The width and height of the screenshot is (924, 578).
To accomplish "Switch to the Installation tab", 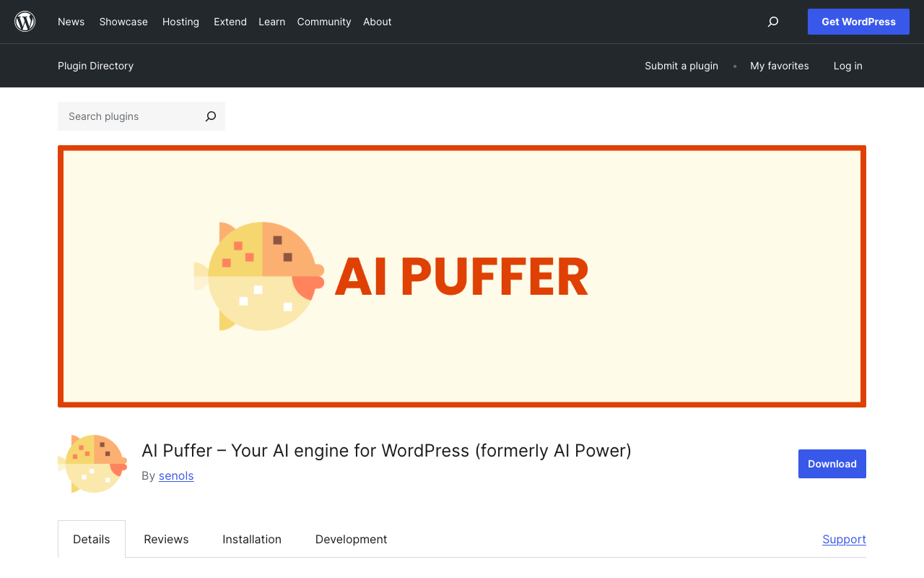I will click(252, 539).
